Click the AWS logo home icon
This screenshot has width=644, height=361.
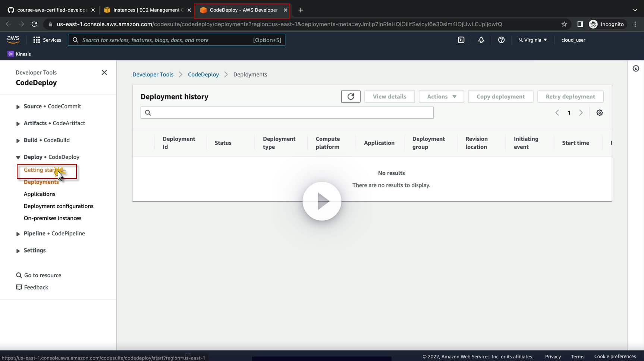point(13,39)
